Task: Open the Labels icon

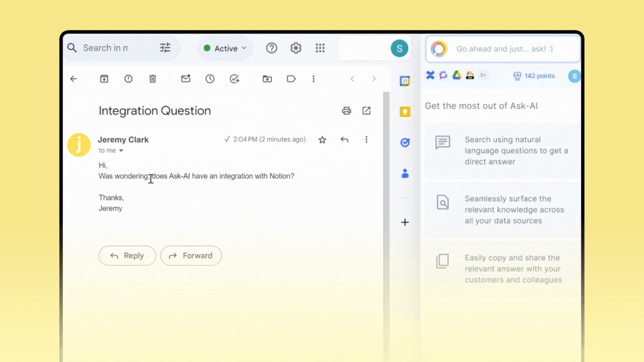Action: [x=291, y=79]
